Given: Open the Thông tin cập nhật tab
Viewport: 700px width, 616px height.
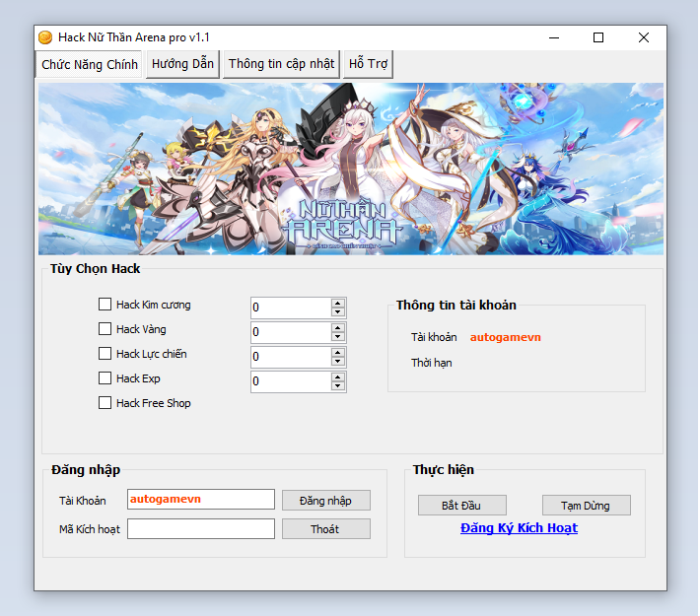Looking at the screenshot, I should coord(282,64).
